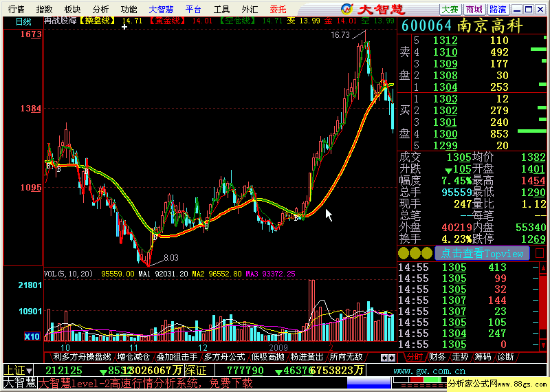The width and height of the screenshot is (550, 392).
Task: Click the stock title 600064 南京高科
Action: pyautogui.click(x=462, y=26)
